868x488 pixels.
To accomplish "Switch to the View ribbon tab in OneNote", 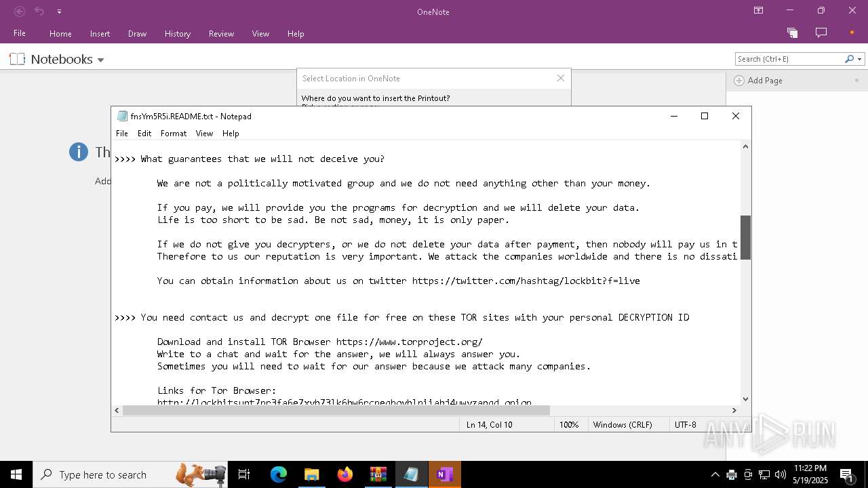I will coord(260,33).
